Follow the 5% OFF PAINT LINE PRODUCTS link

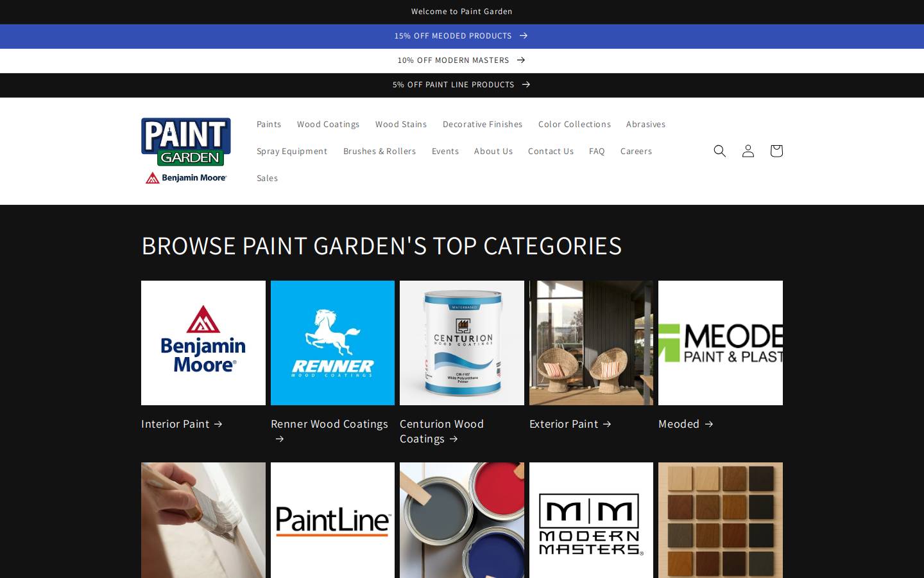(x=461, y=85)
